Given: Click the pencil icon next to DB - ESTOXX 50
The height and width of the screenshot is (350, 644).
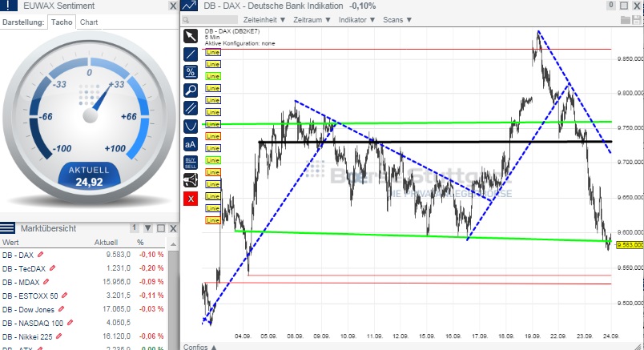Looking at the screenshot, I should click(65, 296).
